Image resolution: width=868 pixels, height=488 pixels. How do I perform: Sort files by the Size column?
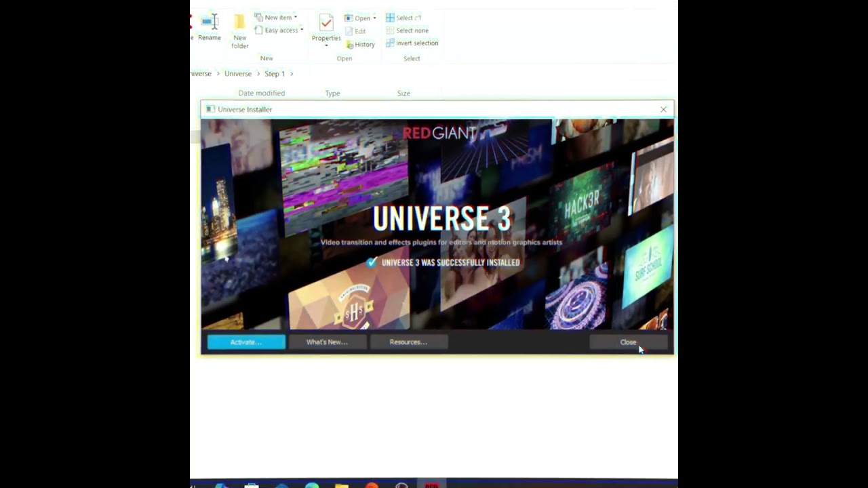tap(403, 93)
